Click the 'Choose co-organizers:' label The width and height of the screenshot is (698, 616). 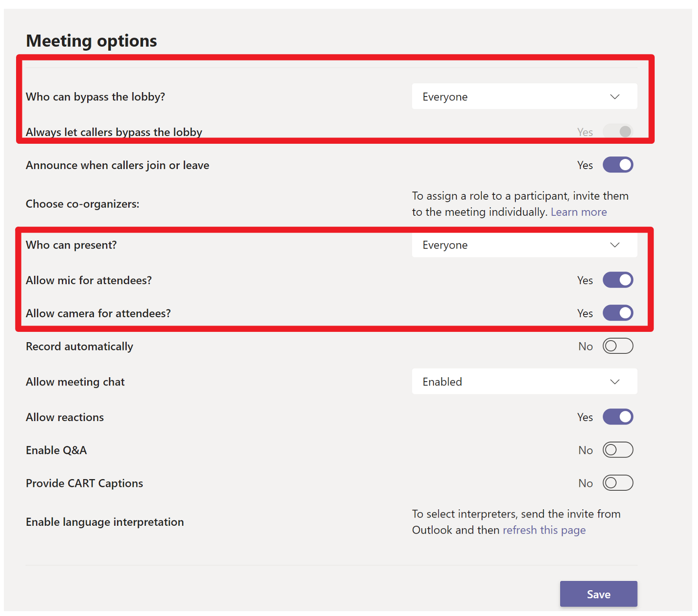point(82,204)
